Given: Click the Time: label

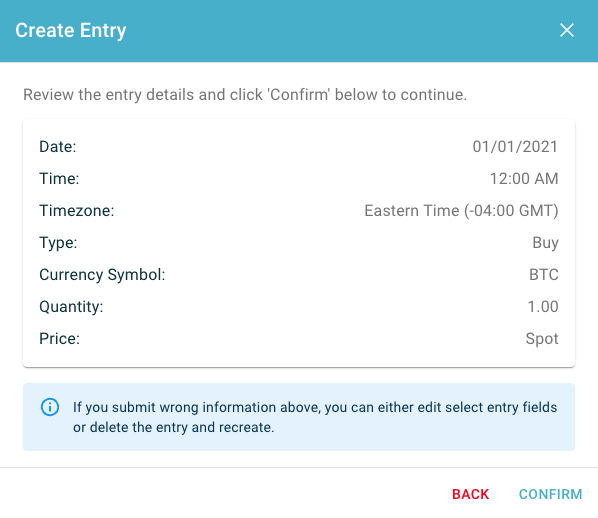Looking at the screenshot, I should pos(59,179).
